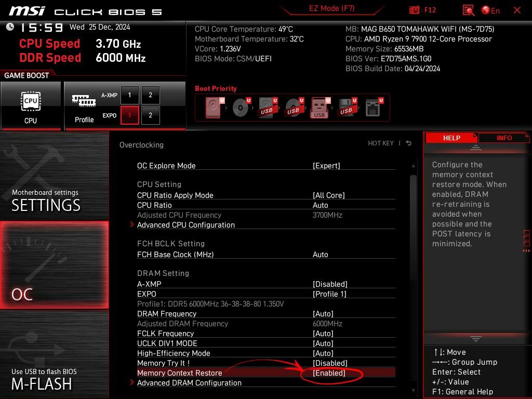The image size is (532, 399).
Task: Select the USB optical drive boot icon
Action: click(x=295, y=108)
